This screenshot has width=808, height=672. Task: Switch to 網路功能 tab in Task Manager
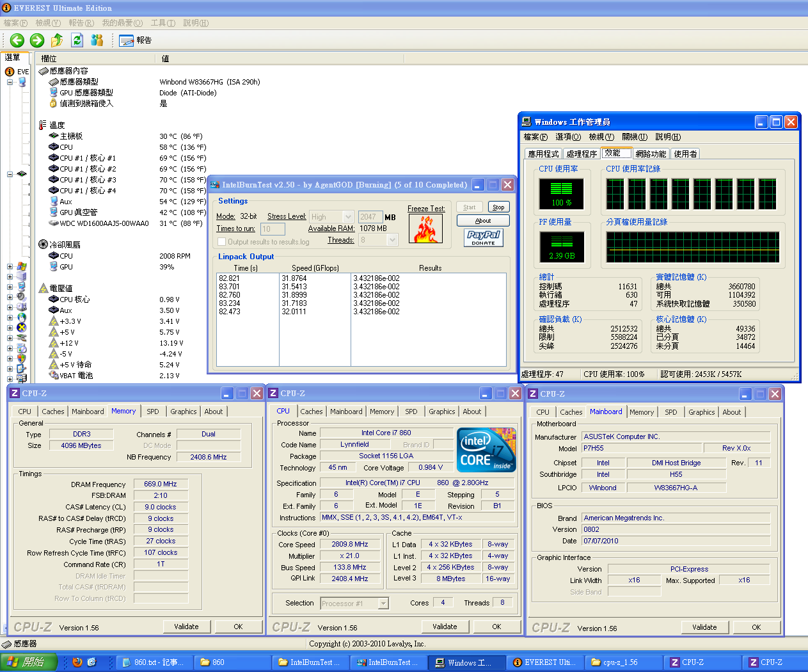click(x=651, y=154)
